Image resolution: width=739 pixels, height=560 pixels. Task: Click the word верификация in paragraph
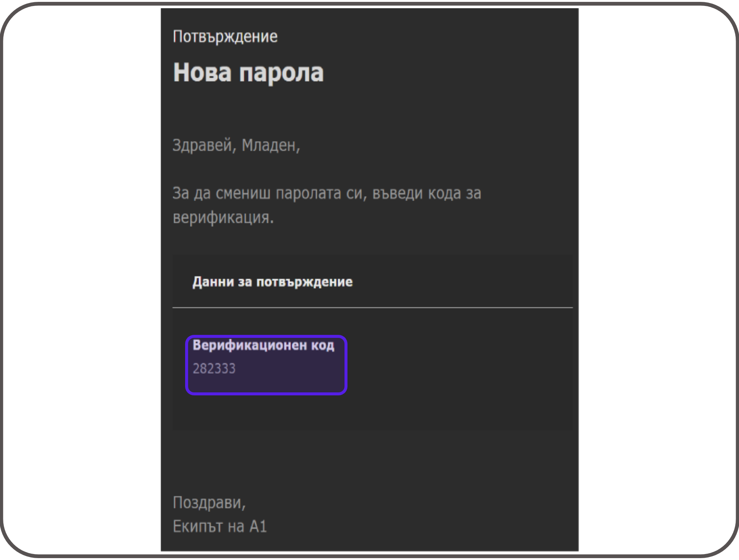coord(221,217)
